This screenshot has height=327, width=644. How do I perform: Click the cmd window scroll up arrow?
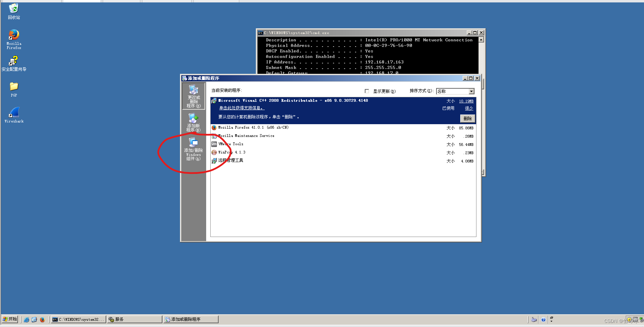click(481, 40)
